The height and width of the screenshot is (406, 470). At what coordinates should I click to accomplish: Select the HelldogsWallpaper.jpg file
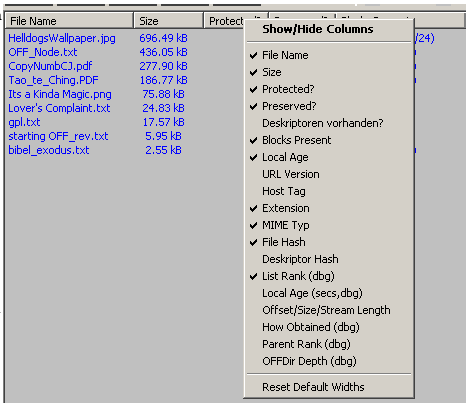pos(62,38)
